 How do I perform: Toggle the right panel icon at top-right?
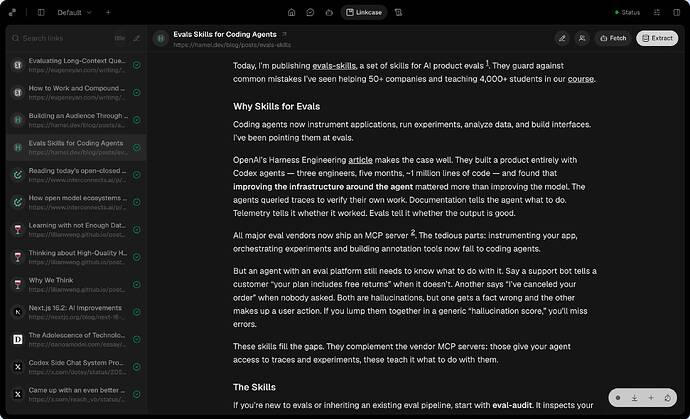(x=677, y=12)
